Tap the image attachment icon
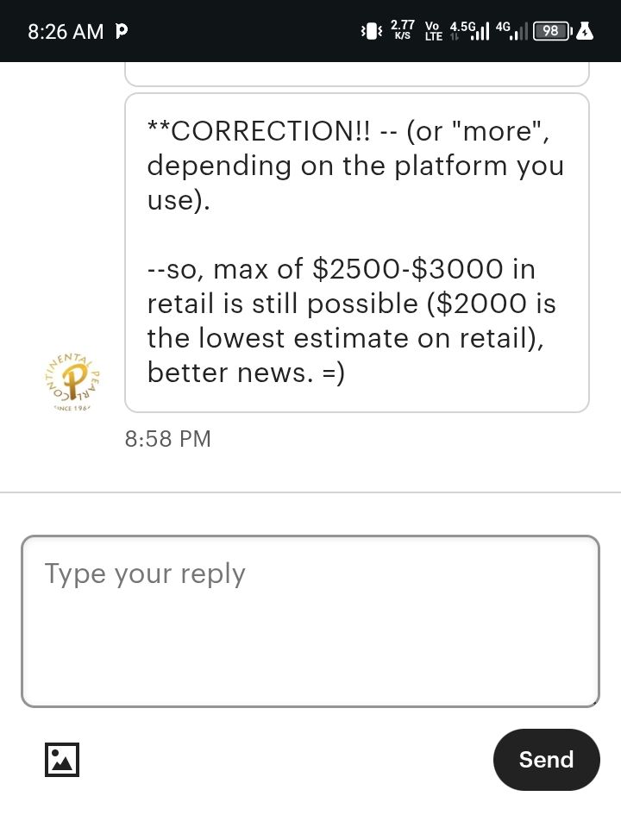This screenshot has width=621, height=840. point(62,760)
